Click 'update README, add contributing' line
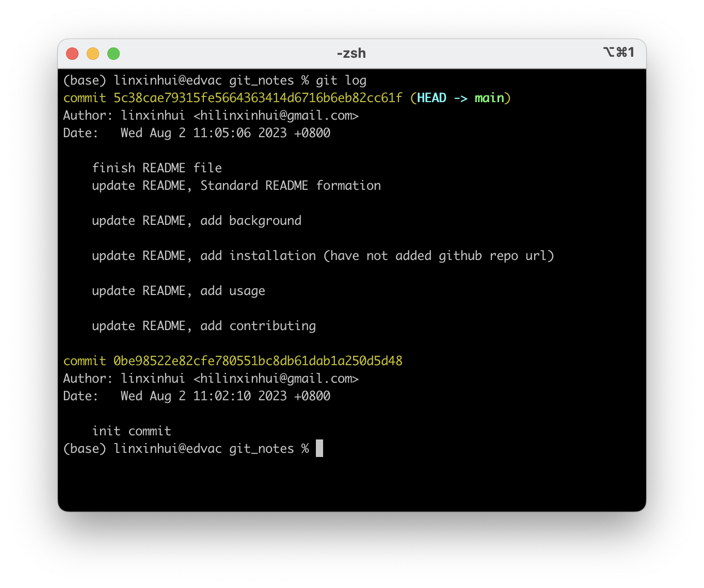 coord(204,326)
